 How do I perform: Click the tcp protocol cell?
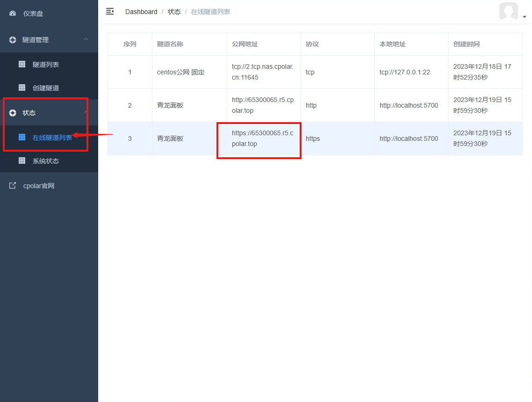tap(338, 72)
